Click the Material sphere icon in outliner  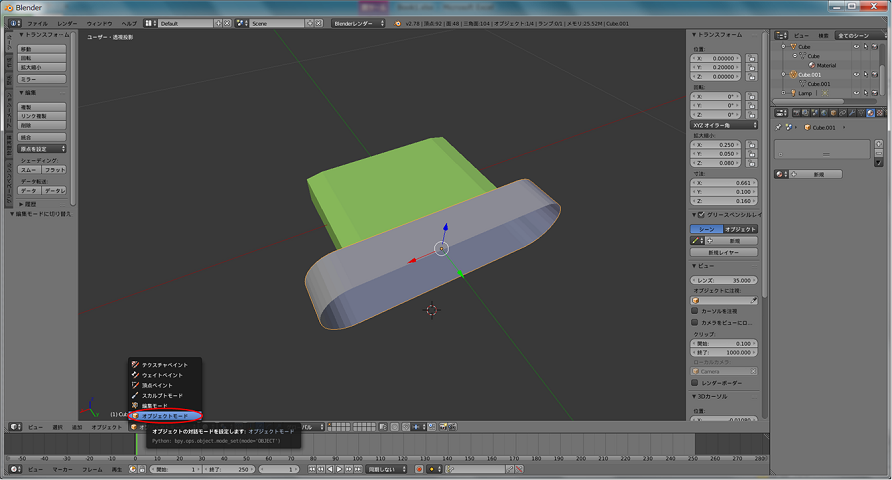811,65
